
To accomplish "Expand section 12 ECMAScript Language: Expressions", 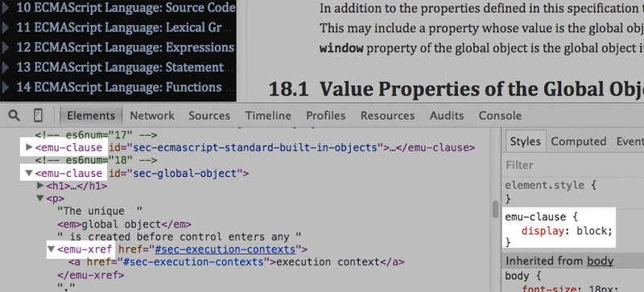I will [x=5, y=47].
